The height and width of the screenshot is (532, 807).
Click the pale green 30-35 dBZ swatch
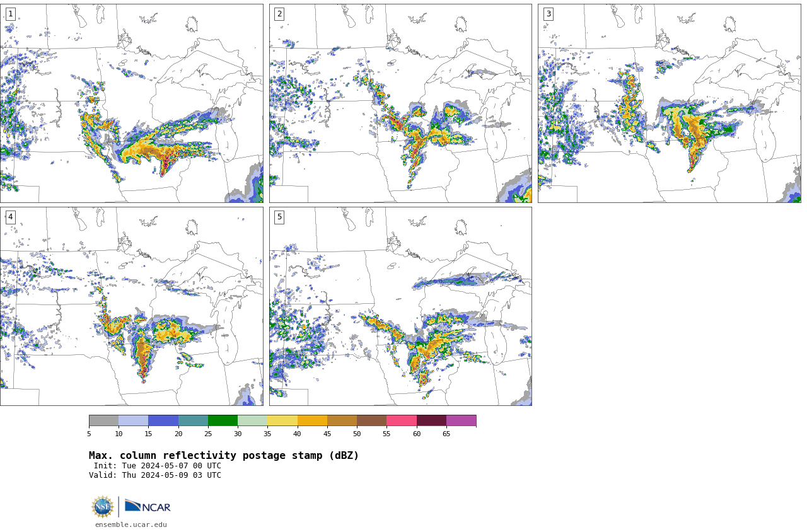(253, 420)
